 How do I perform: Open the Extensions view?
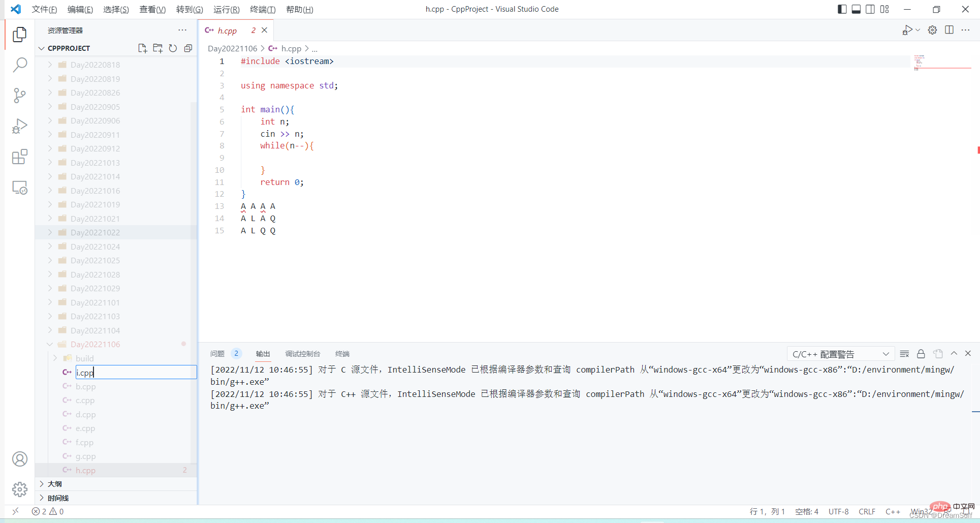(19, 157)
